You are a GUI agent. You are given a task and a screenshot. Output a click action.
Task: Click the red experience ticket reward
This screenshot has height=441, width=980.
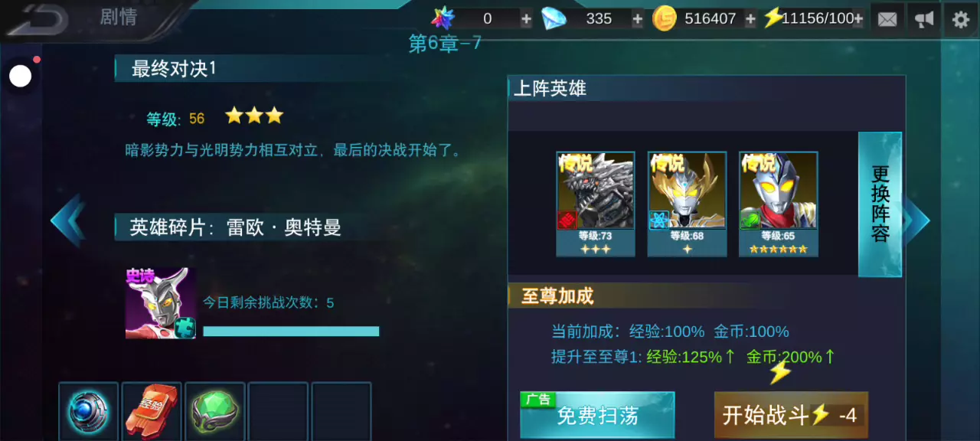152,411
